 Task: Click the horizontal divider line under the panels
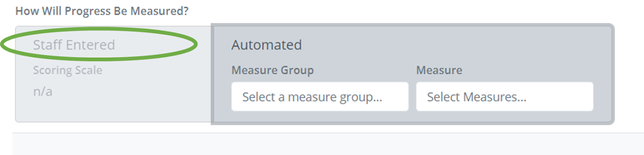[x=328, y=133]
